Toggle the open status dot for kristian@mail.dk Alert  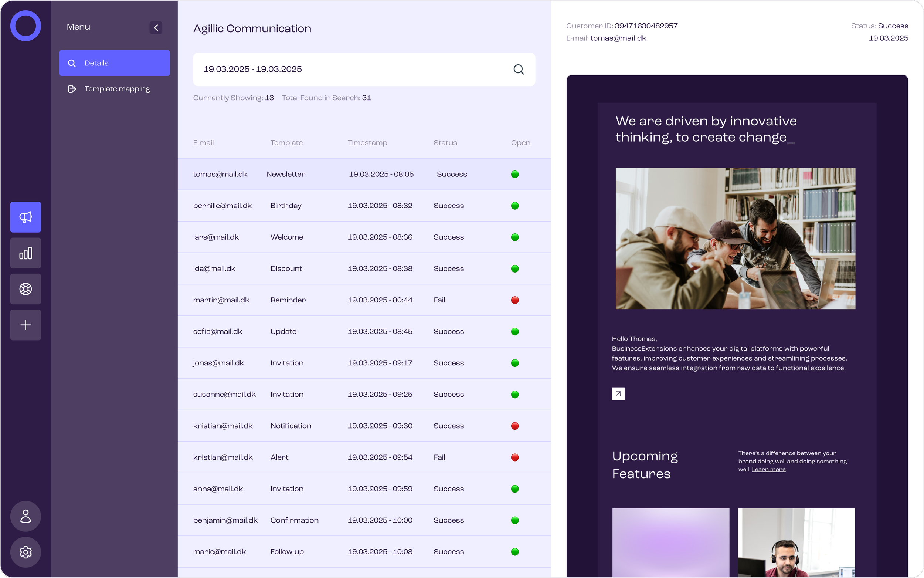pyautogui.click(x=514, y=457)
